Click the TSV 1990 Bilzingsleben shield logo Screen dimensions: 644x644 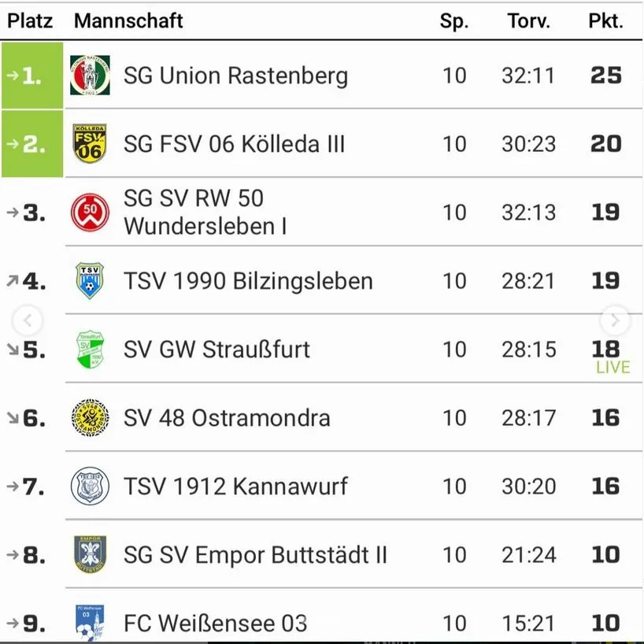(x=90, y=281)
